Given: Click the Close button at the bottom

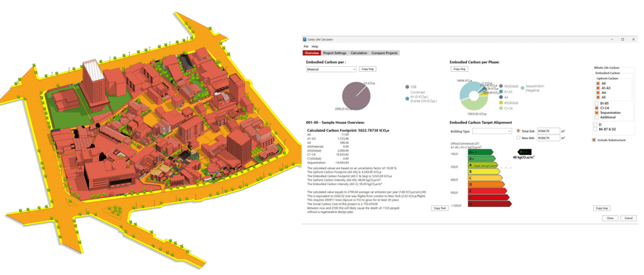Looking at the screenshot, I should [610, 218].
